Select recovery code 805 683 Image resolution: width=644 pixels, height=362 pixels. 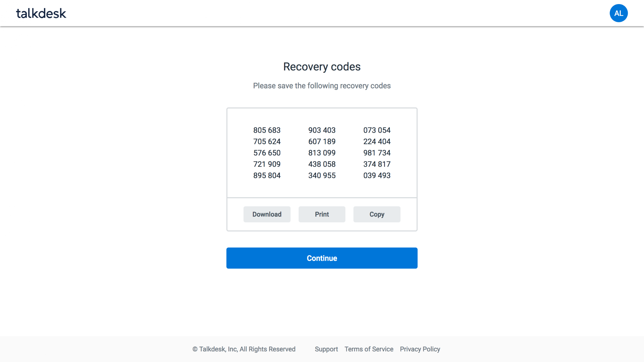(267, 130)
